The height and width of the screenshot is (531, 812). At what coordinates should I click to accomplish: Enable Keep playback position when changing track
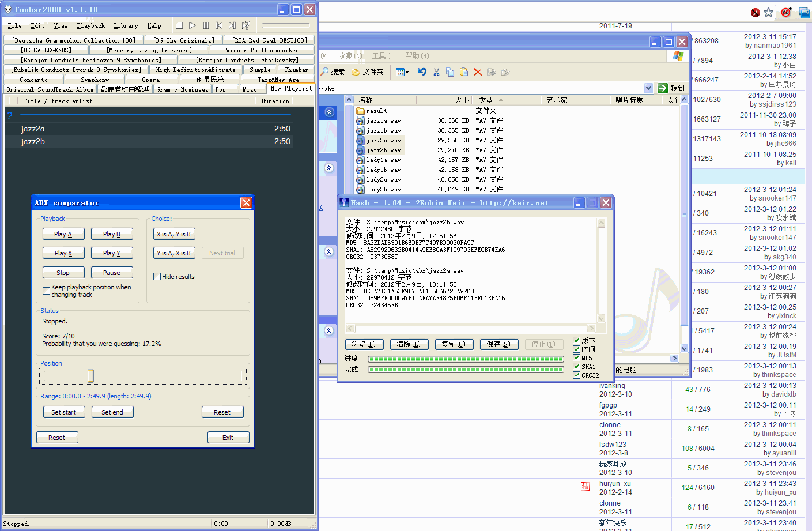tap(46, 291)
